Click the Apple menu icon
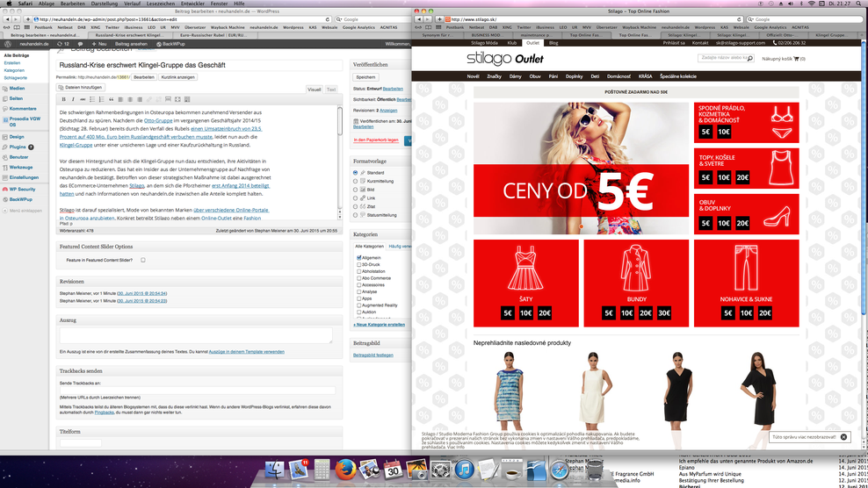 tap(9, 4)
